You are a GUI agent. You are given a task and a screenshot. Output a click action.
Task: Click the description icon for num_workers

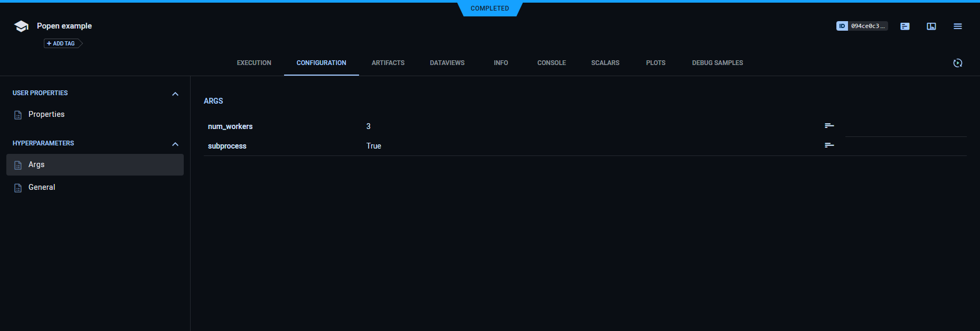pyautogui.click(x=830, y=126)
